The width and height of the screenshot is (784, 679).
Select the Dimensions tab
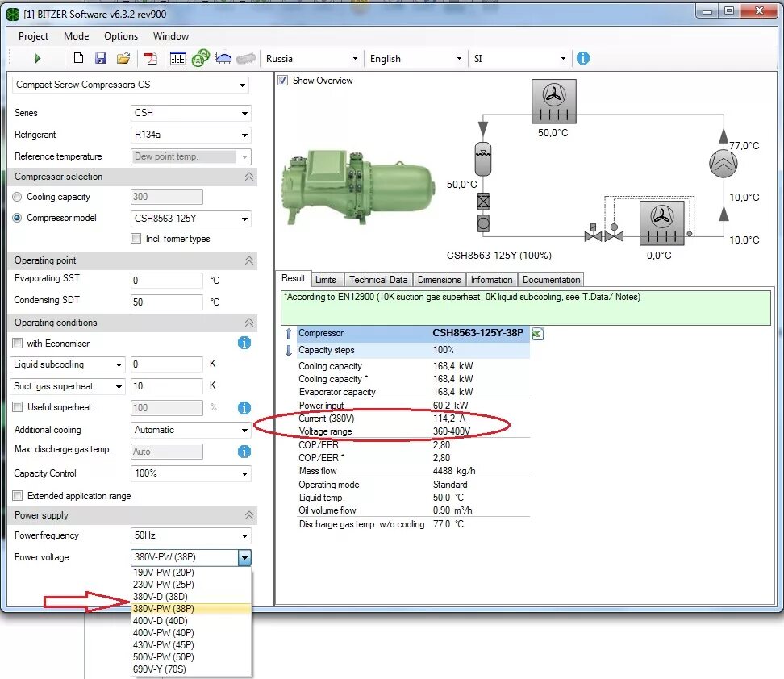click(440, 279)
